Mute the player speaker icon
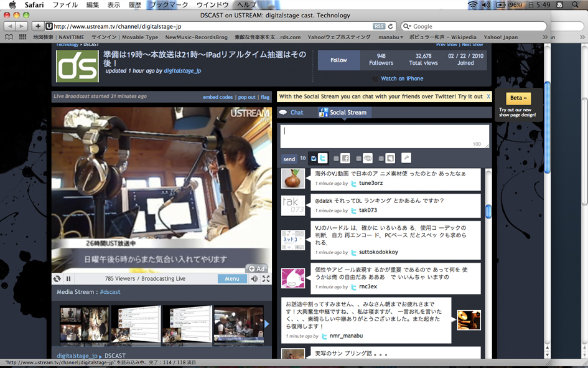588x368 pixels. click(254, 279)
